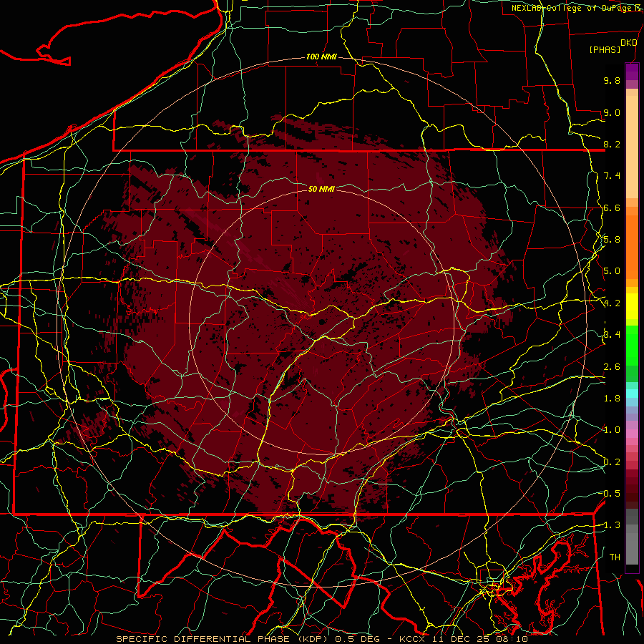The image size is (644, 644).
Task: Select the pink segment of the color bar
Action: 632,434
